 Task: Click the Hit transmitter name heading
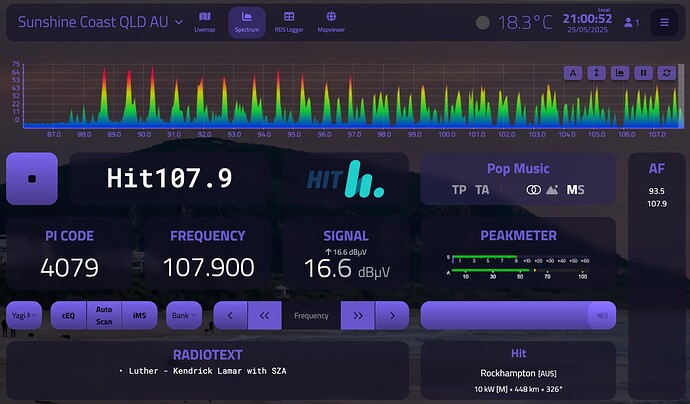click(x=518, y=353)
